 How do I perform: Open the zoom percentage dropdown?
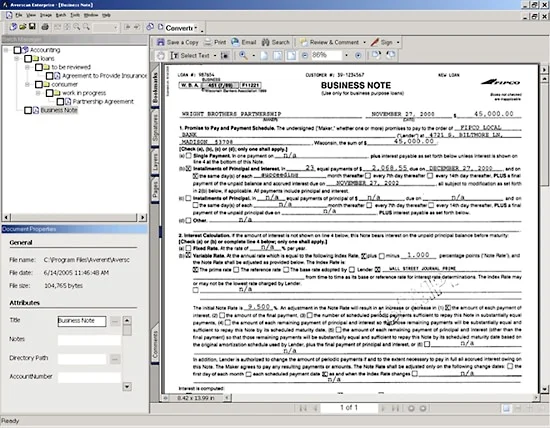[x=347, y=55]
